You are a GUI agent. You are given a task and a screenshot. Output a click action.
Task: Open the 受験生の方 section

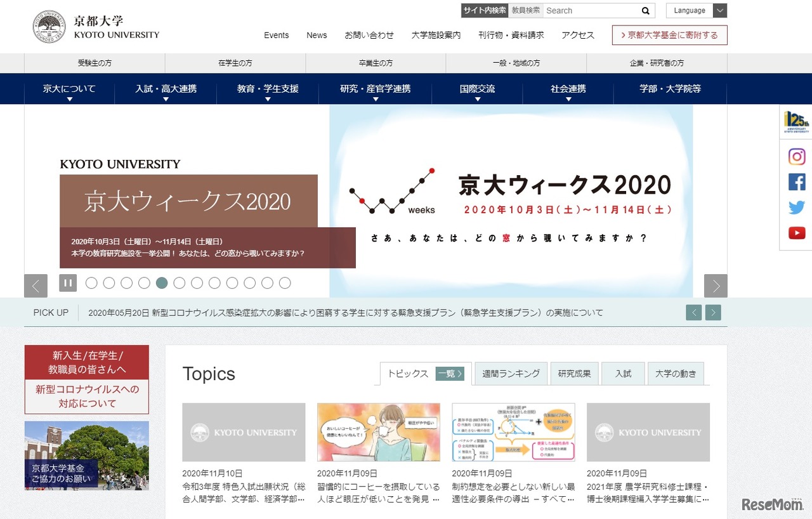(95, 63)
